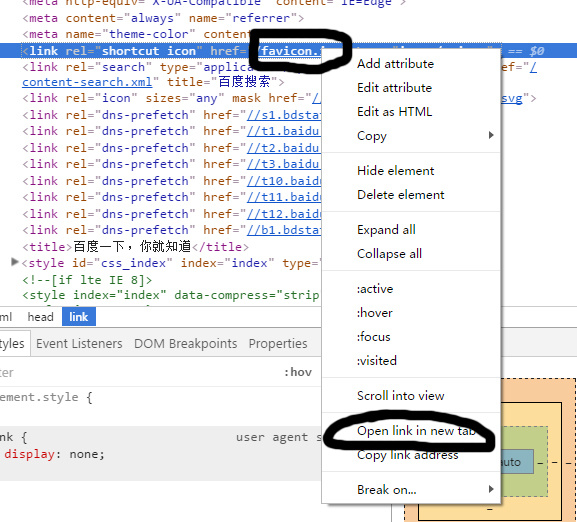Screen dimensions: 577x522
Task: Click the search link title value 百度搜索
Action: [x=244, y=82]
